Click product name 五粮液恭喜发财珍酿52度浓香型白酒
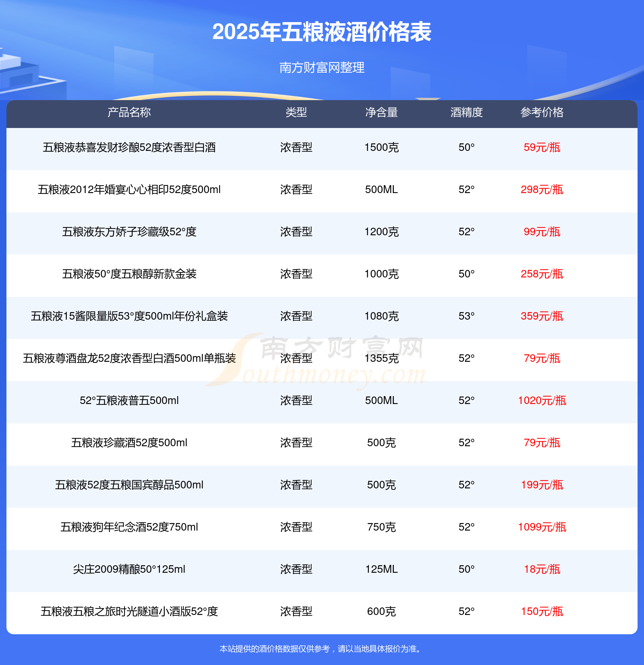Image resolution: width=644 pixels, height=665 pixels. point(129,147)
